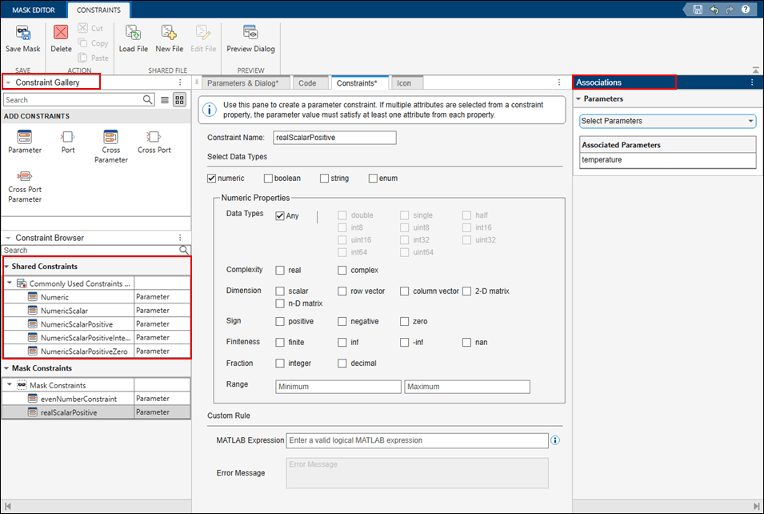Viewport: 764px width, 514px height.
Task: Select the NumericScalar shared constraint
Action: pyautogui.click(x=96, y=310)
